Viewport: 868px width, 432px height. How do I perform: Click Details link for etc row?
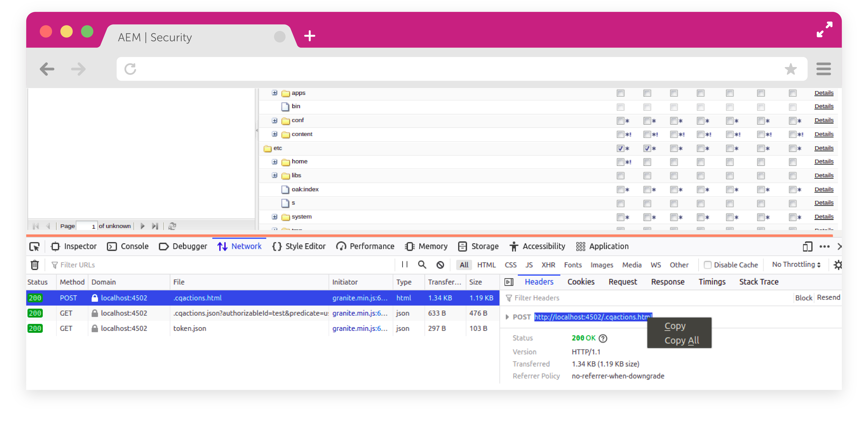tap(824, 148)
